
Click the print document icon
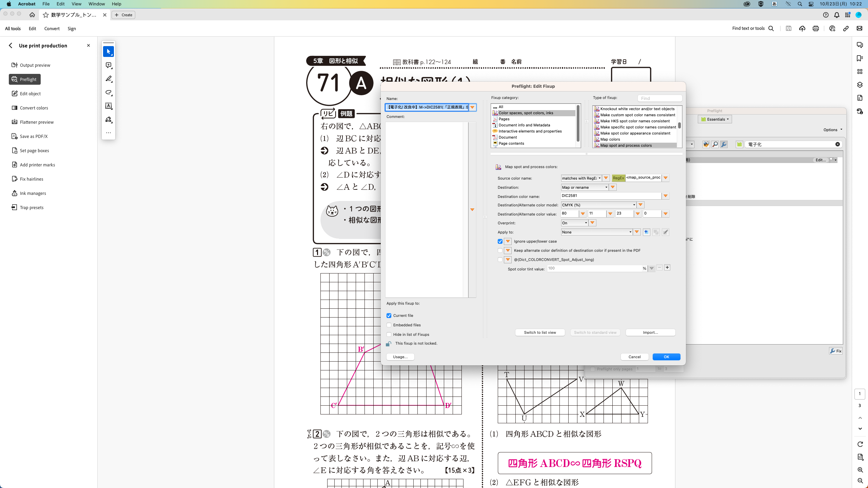(x=816, y=28)
